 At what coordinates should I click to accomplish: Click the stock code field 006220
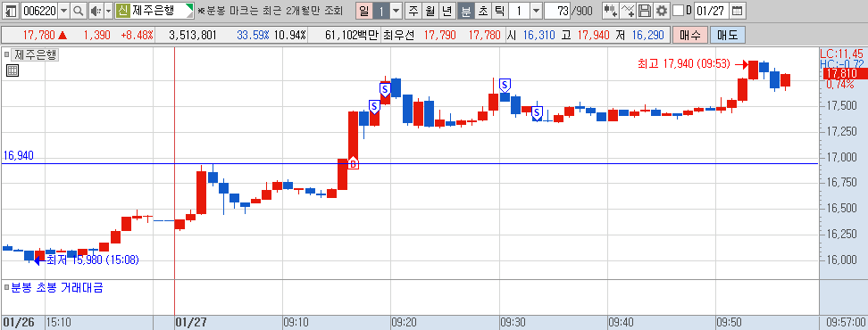click(x=38, y=10)
